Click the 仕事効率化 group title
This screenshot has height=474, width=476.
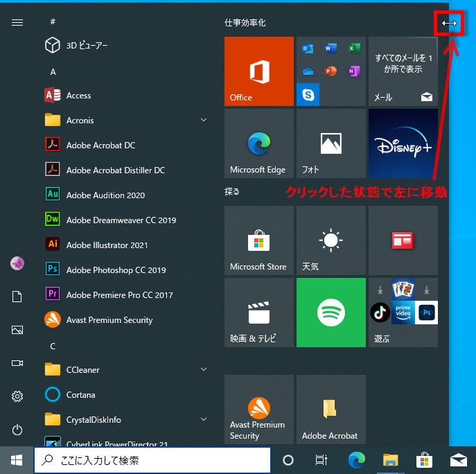pos(245,23)
